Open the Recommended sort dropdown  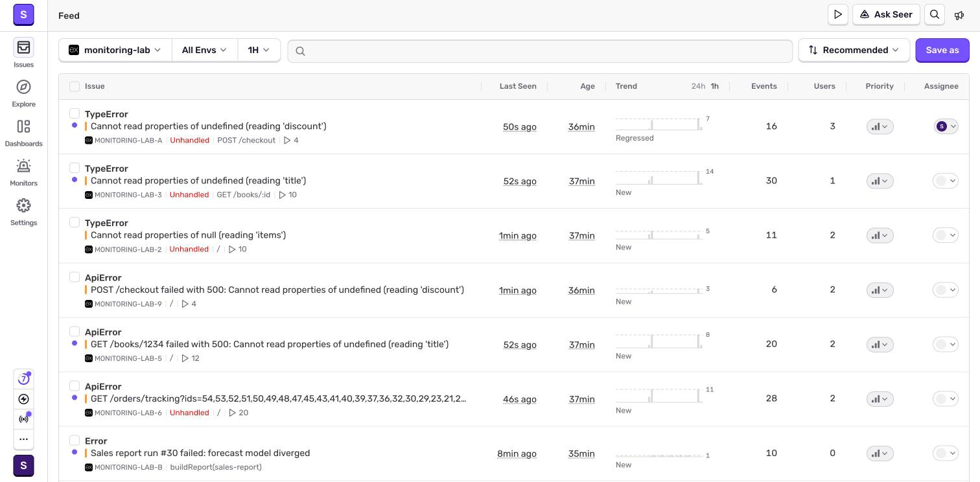click(x=854, y=50)
